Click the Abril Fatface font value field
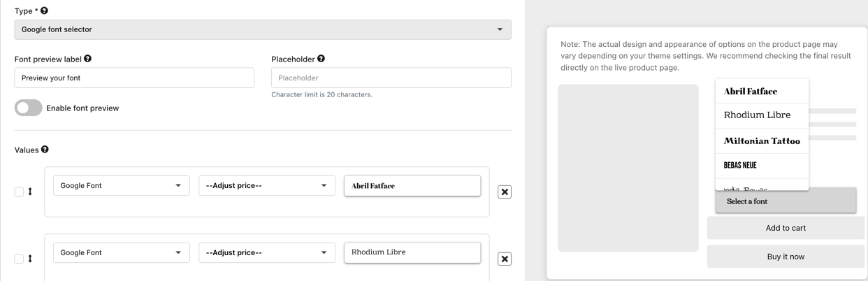Viewport: 868px width, 281px height. (x=412, y=185)
